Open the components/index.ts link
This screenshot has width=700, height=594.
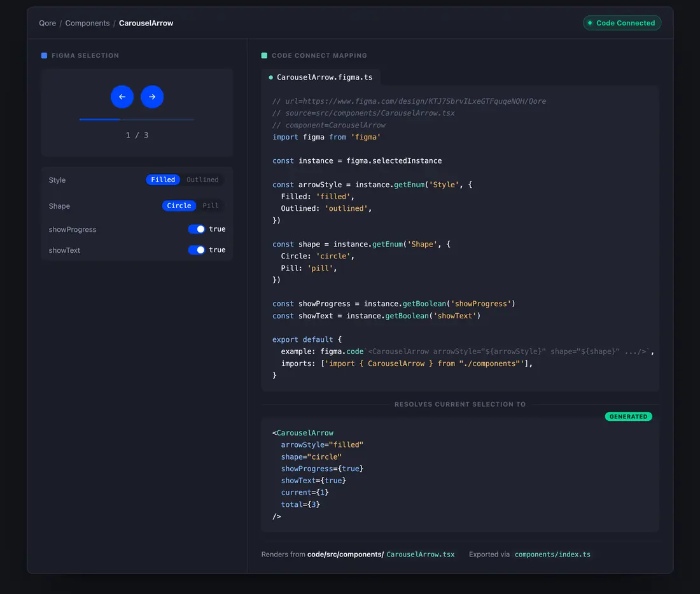pyautogui.click(x=552, y=555)
